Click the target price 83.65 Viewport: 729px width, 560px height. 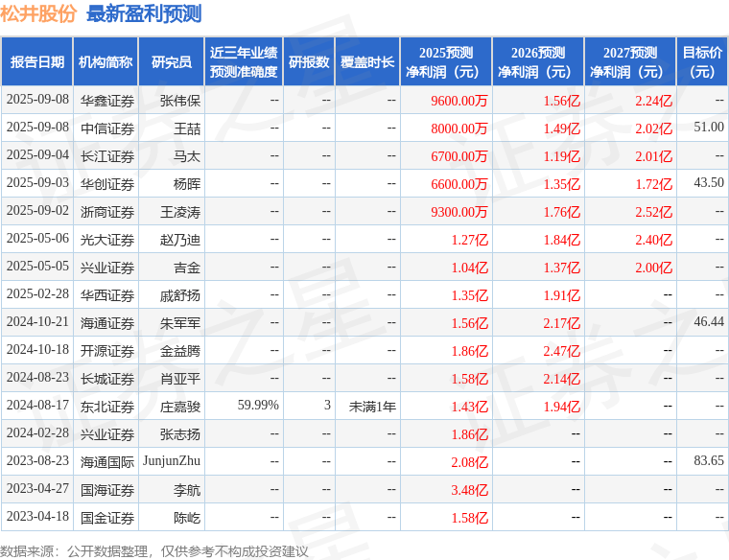click(x=709, y=460)
